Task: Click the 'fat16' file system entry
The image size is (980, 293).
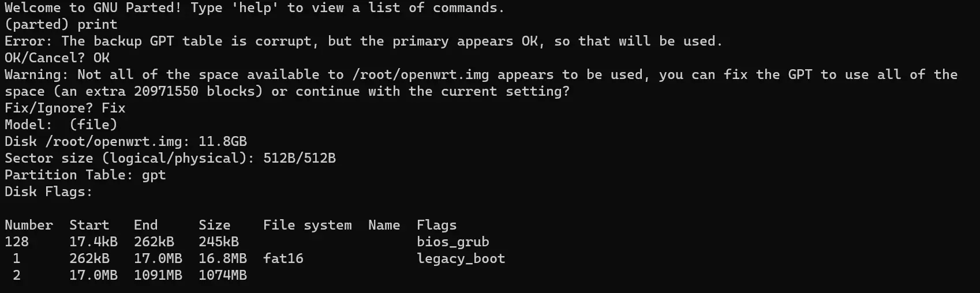Action: tap(283, 259)
